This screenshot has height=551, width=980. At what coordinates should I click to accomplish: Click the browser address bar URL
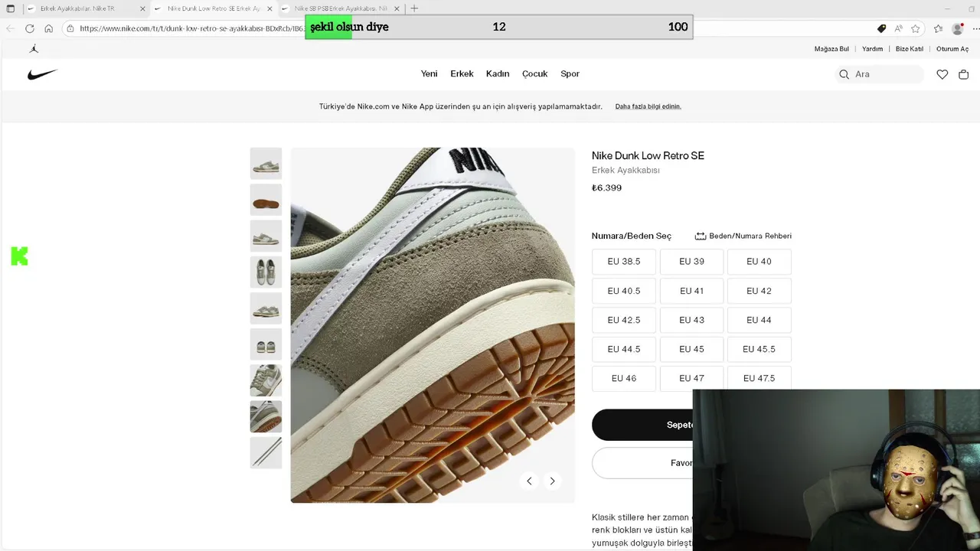point(191,28)
